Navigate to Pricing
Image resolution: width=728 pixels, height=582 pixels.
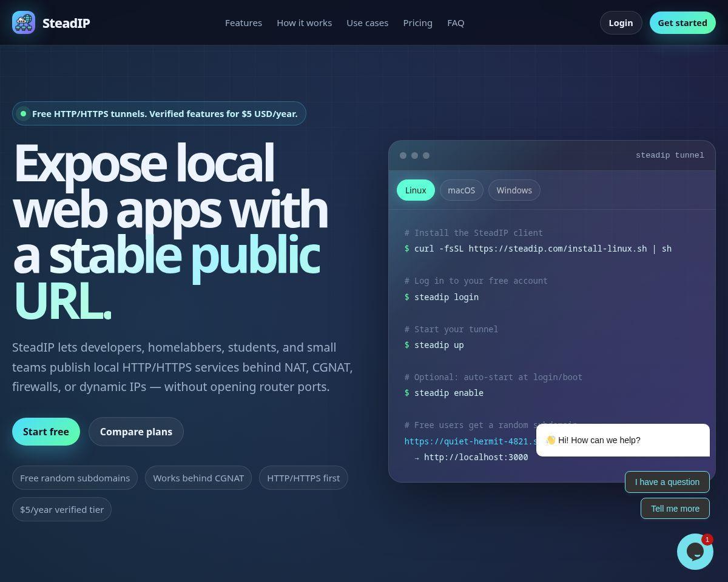(417, 23)
